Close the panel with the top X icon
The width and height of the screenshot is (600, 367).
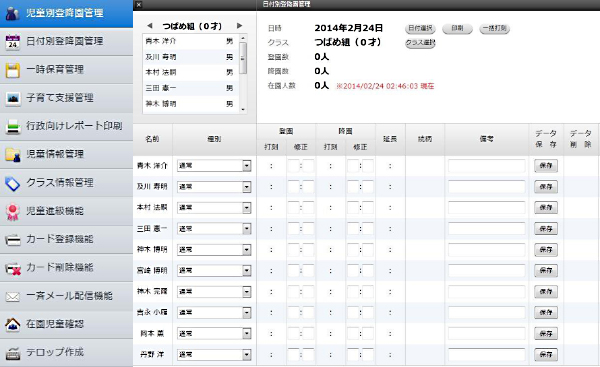pyautogui.click(x=139, y=5)
